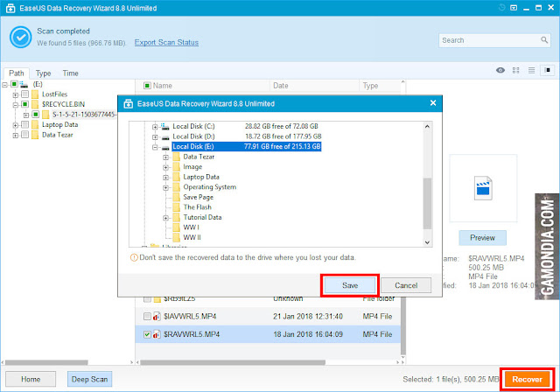The width and height of the screenshot is (560, 392).
Task: Collapse Local Disk (E:) node
Action: coord(155,147)
